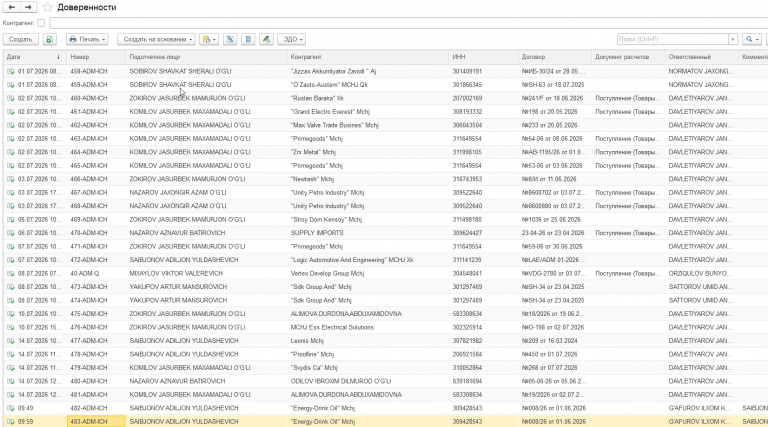This screenshot has width=768, height=427.
Task: Sort by the Договор column header
Action: pyautogui.click(x=555, y=57)
